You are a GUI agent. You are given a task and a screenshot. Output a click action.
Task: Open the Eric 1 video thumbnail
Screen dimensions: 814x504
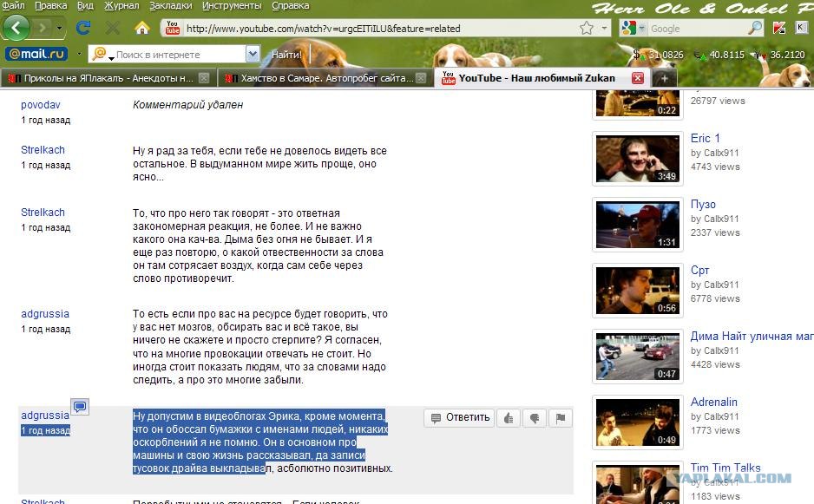(x=638, y=159)
